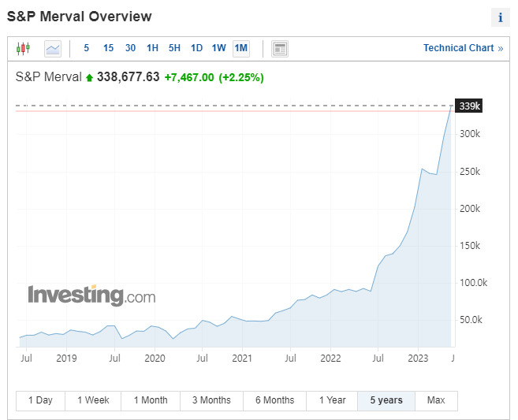Click the 2020 date axis label

click(155, 359)
